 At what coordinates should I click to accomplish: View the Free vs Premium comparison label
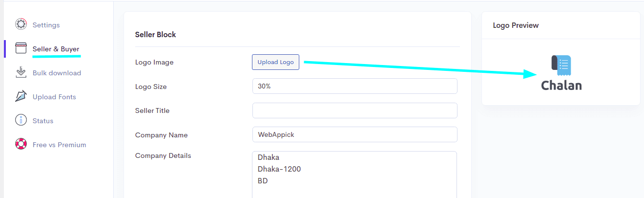click(59, 145)
